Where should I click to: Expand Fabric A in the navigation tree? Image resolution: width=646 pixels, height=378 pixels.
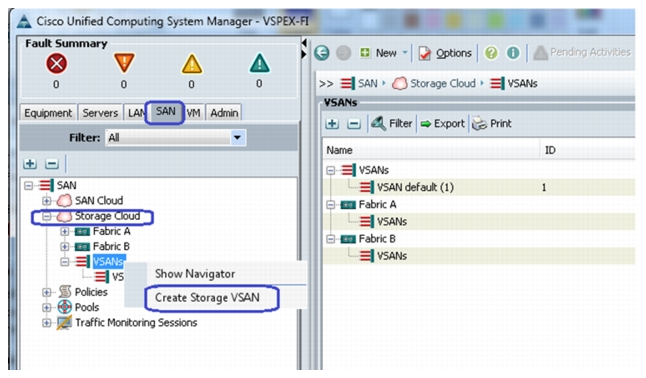[x=65, y=231]
